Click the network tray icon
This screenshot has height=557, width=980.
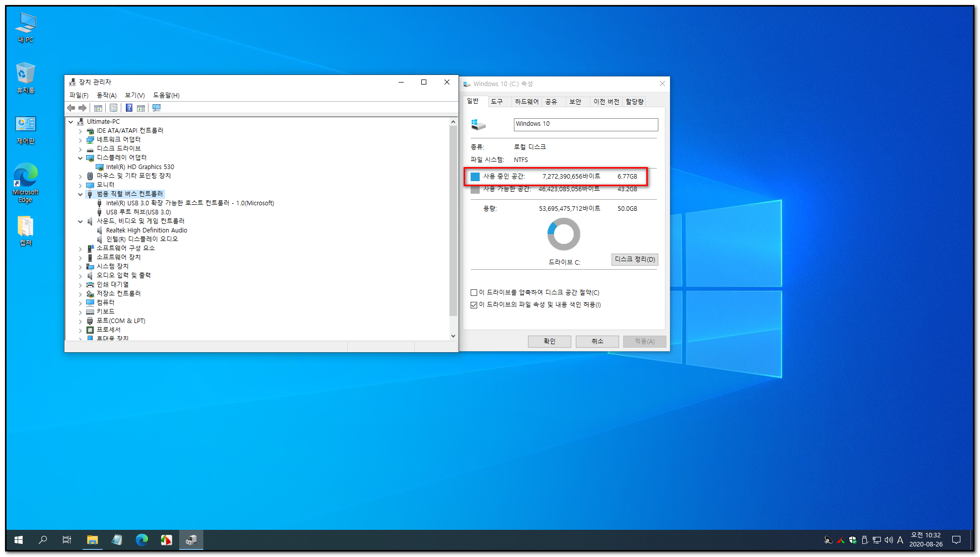coord(877,540)
